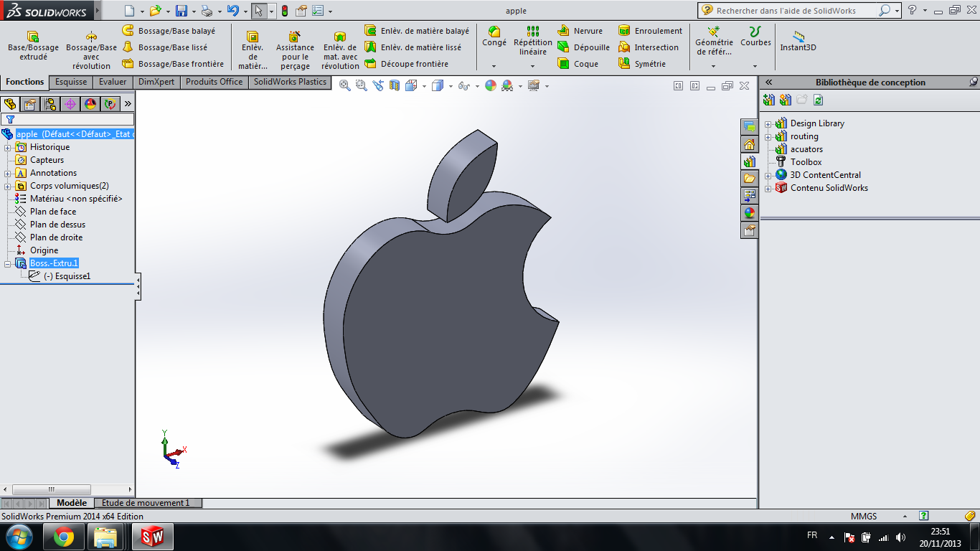This screenshot has height=551, width=980.
Task: Collapse the Boss.-Extru.1 node
Action: click(8, 263)
